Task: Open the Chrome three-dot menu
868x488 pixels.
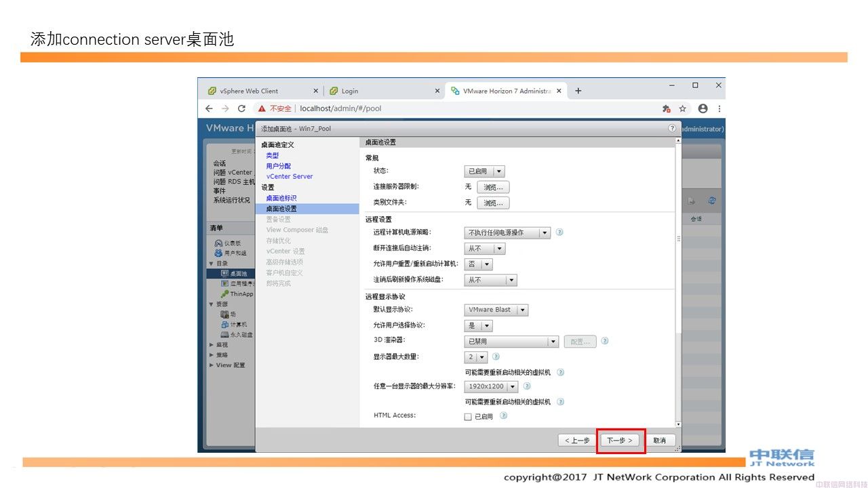Action: coord(719,108)
